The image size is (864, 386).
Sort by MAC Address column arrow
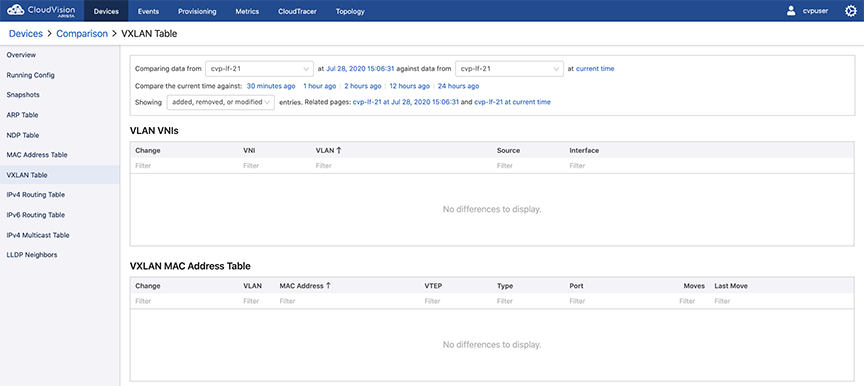pyautogui.click(x=328, y=286)
